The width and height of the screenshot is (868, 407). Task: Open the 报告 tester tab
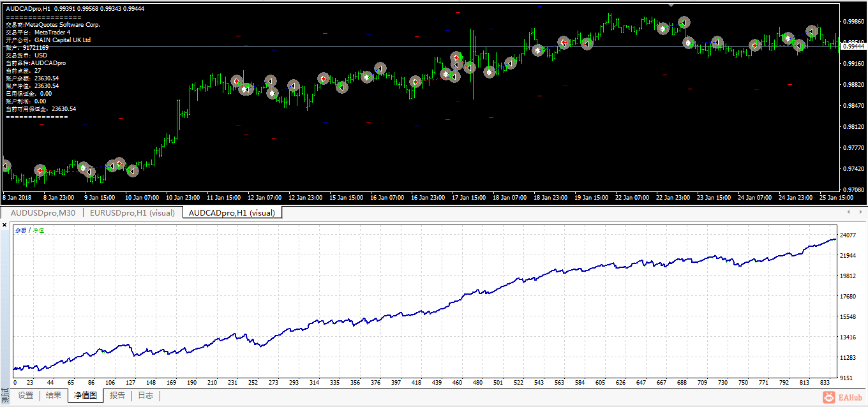point(117,396)
